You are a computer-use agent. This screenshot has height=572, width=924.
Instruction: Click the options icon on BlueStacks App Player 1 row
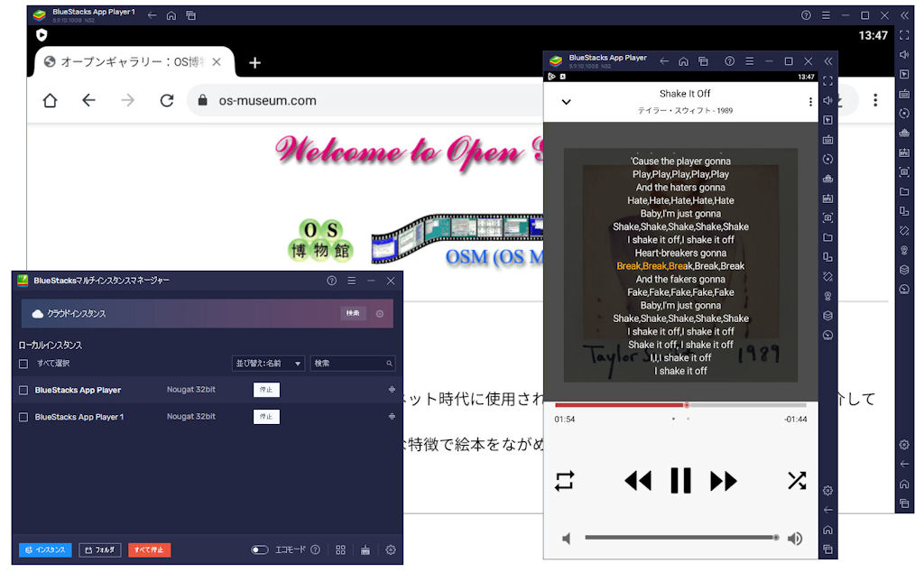392,417
